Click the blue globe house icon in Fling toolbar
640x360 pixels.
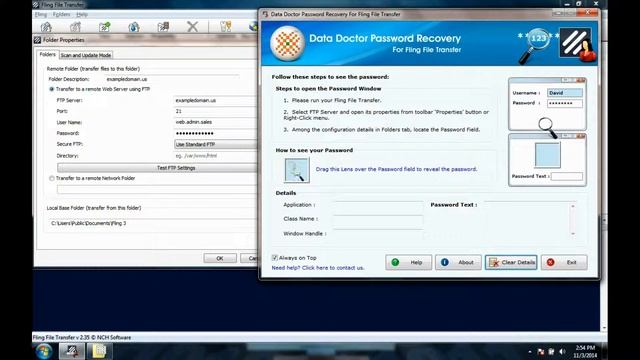point(134,27)
